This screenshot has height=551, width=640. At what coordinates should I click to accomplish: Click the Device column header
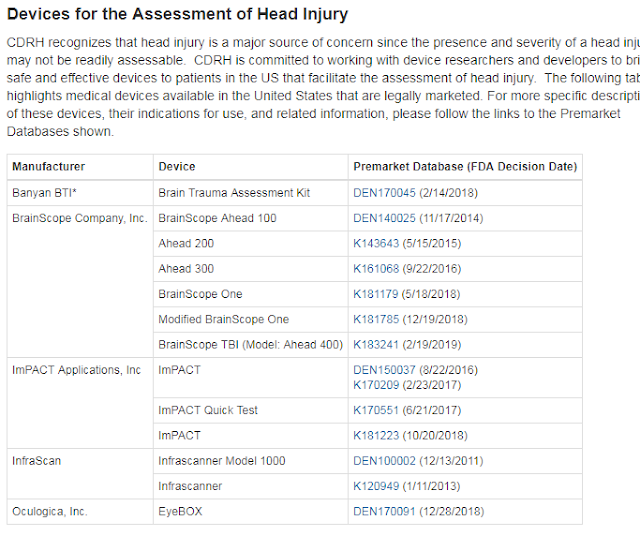(x=177, y=167)
